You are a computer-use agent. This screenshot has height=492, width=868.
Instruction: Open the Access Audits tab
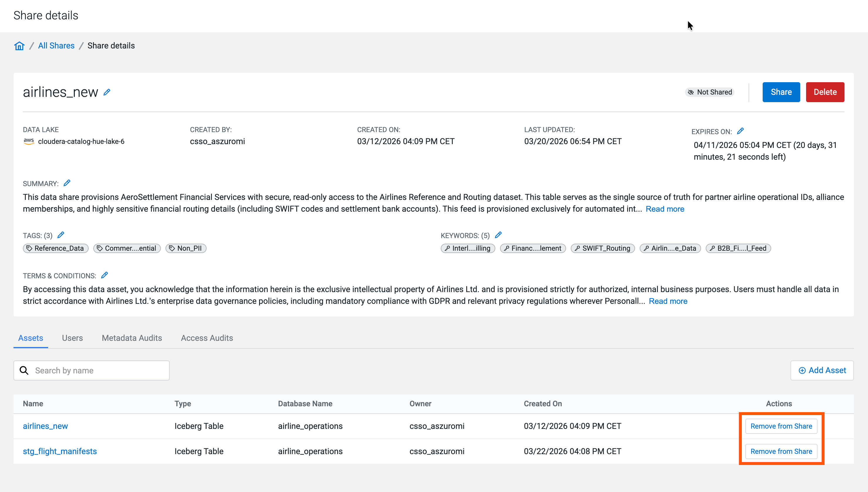207,338
